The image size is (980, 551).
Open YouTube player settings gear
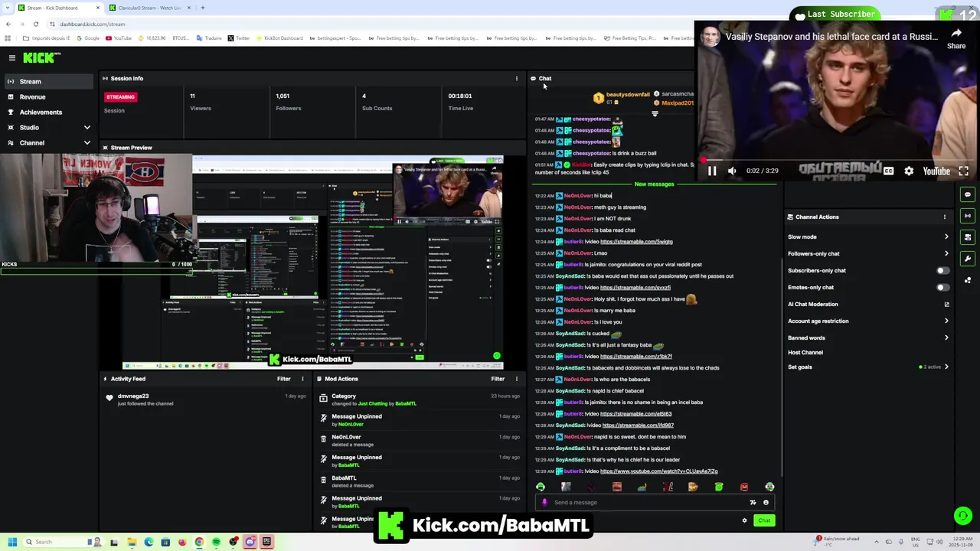tap(909, 171)
